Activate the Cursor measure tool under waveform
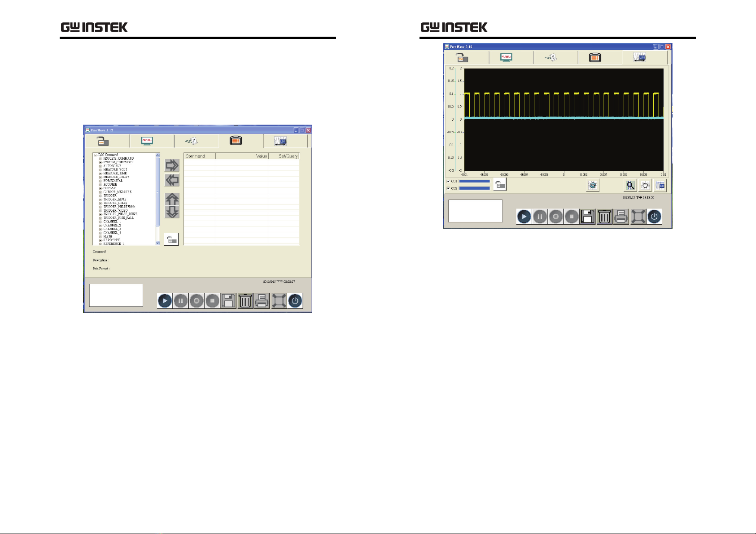Viewport: 756px width, 534px height. point(660,185)
